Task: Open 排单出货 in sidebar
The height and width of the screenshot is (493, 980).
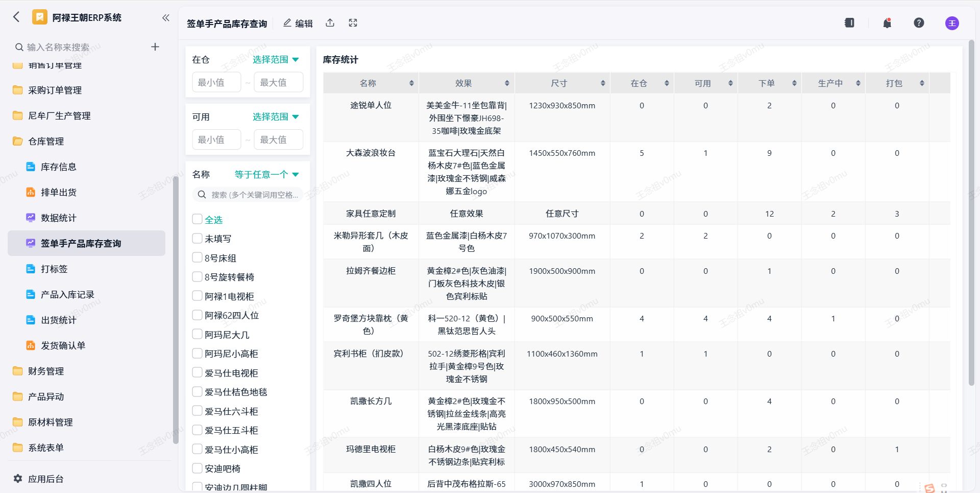Action: point(86,193)
